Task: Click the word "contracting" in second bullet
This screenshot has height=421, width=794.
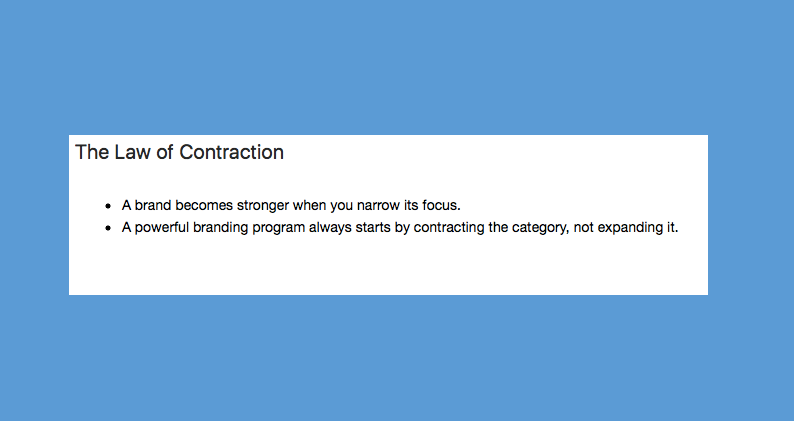Action: click(449, 228)
